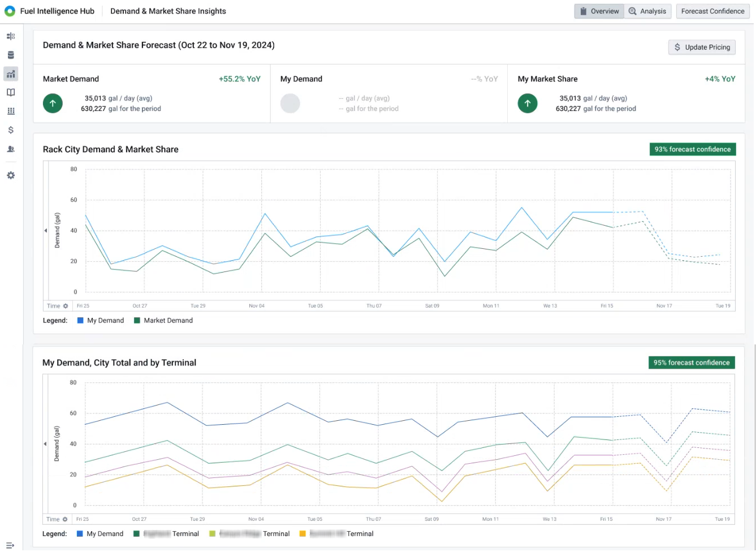The image size is (756, 552).
Task: Collapse the Rack City chart y-axis arrow
Action: pos(46,231)
